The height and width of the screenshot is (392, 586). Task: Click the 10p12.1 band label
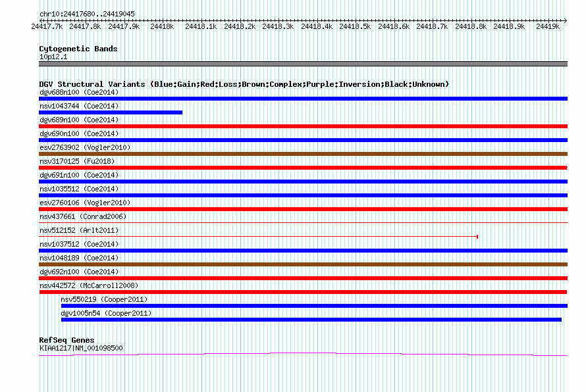tap(53, 57)
